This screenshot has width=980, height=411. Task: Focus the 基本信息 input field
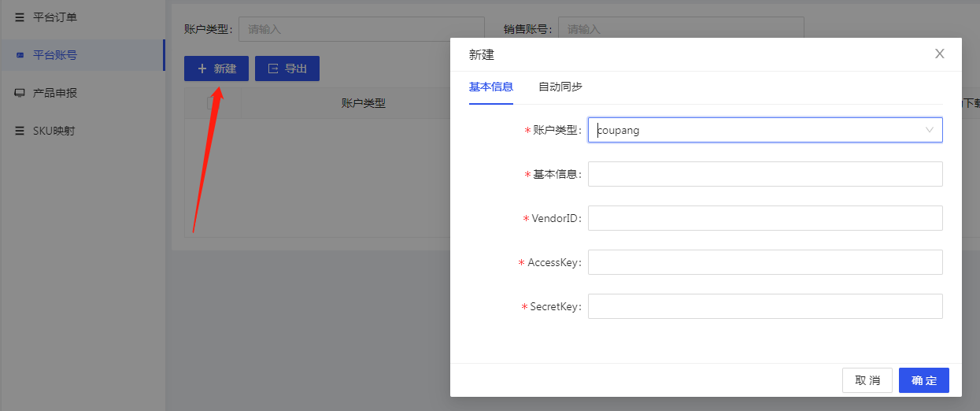pyautogui.click(x=765, y=174)
